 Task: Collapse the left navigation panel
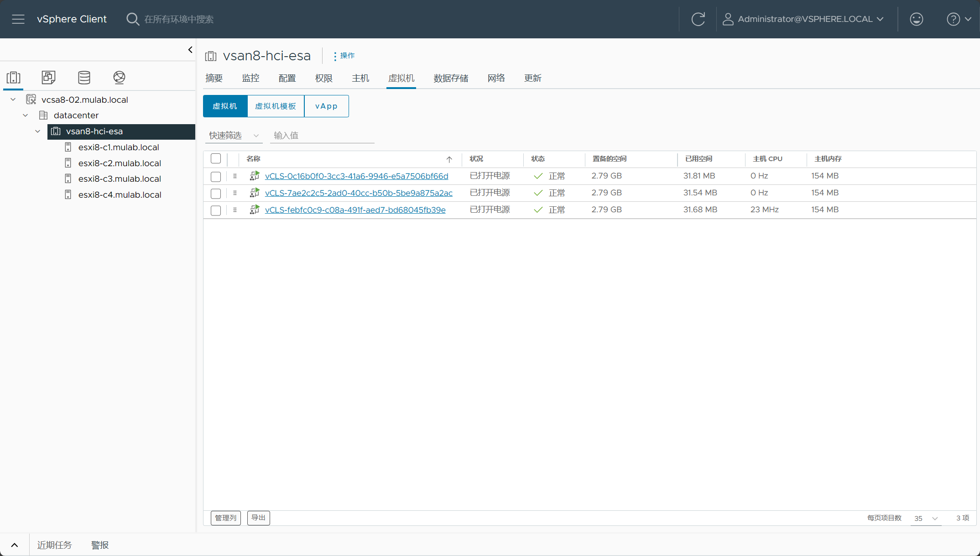pos(190,50)
